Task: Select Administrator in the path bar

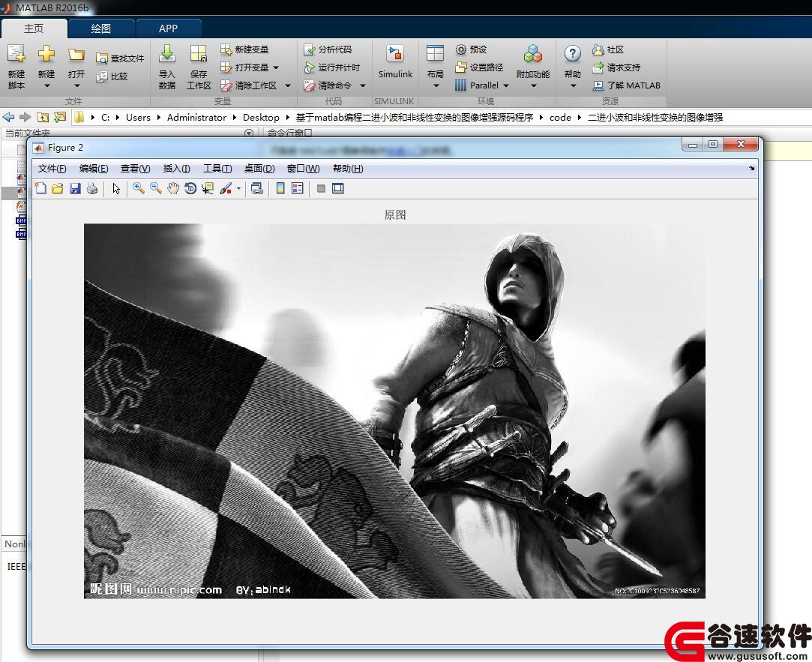Action: click(x=196, y=118)
